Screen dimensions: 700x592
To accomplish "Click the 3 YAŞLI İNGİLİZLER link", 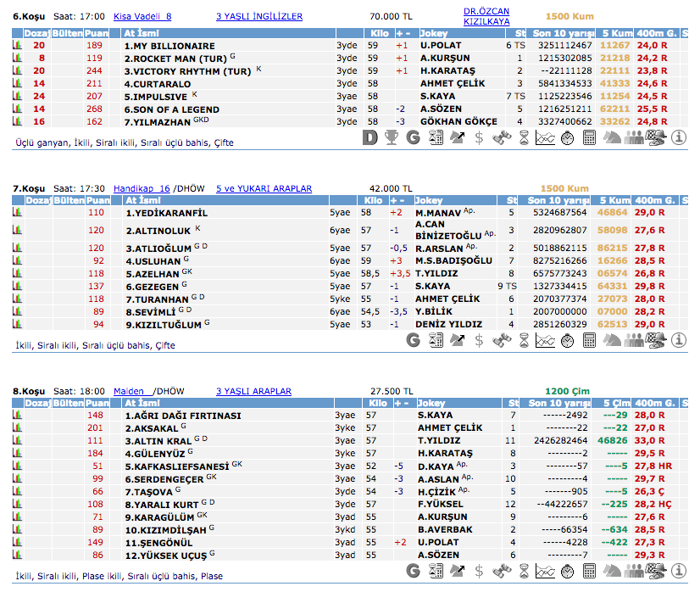I will pos(259,16).
